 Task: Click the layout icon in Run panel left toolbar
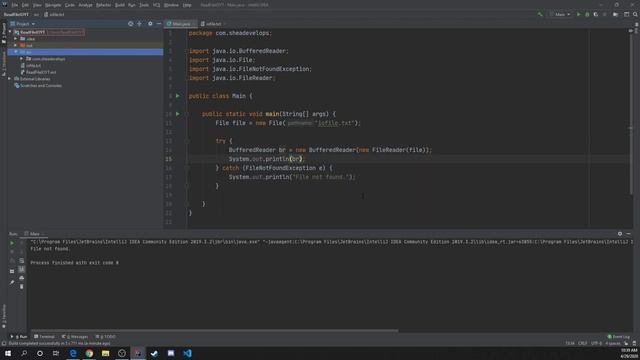coord(12,271)
